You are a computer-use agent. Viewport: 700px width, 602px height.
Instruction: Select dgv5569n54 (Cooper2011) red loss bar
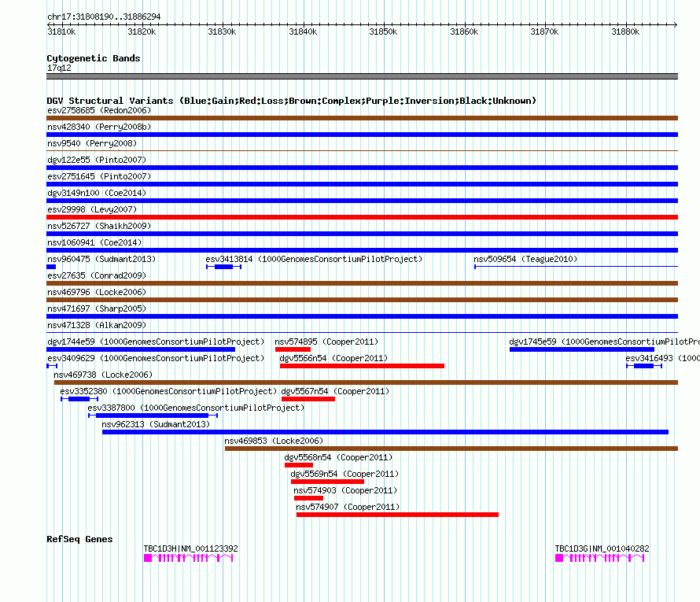(327, 482)
